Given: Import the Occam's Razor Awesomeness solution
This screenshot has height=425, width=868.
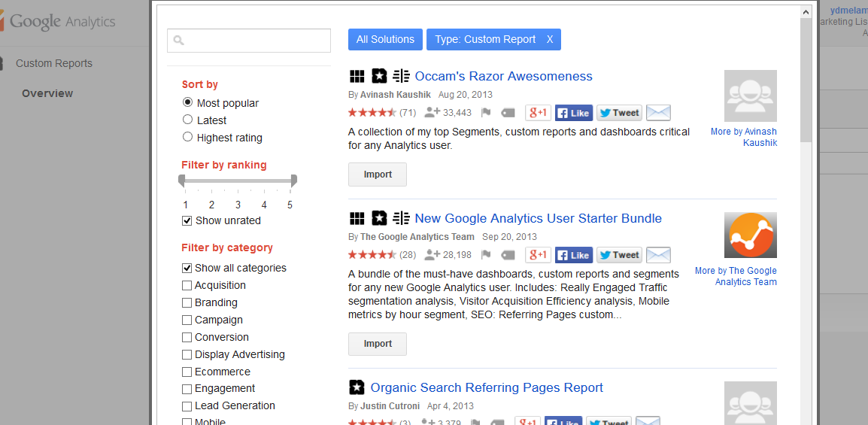Looking at the screenshot, I should 378,175.
